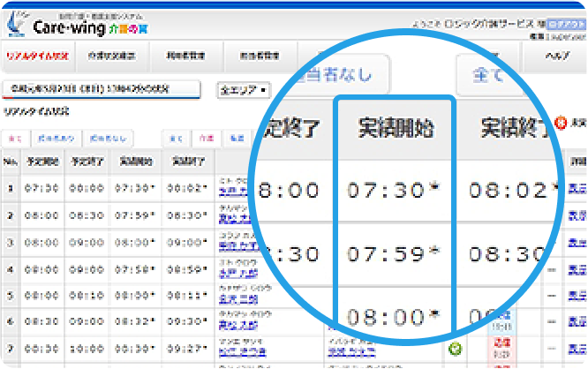Open the リアルタイム状況 tab

point(38,56)
